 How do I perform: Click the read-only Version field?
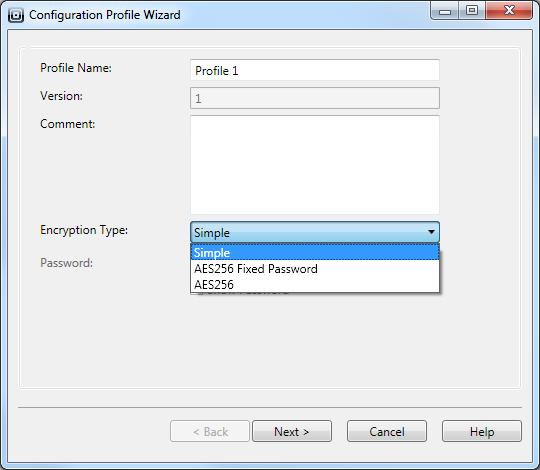click(x=315, y=98)
